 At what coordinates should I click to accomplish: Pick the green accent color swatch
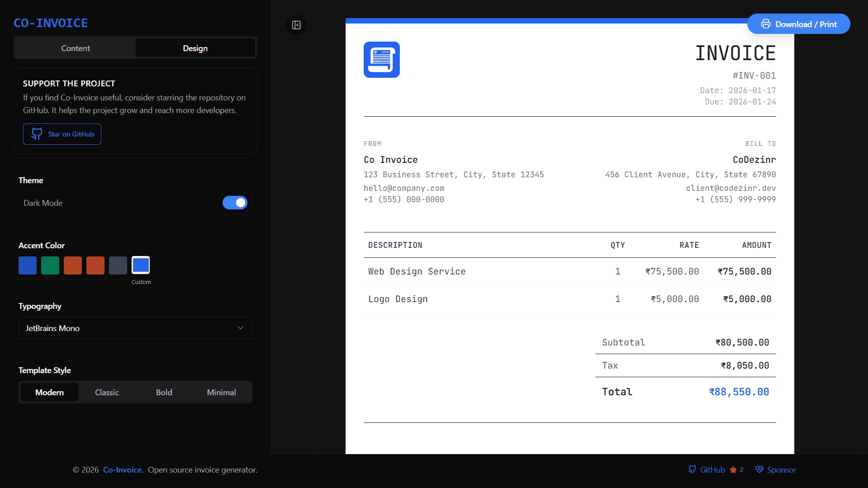click(50, 265)
